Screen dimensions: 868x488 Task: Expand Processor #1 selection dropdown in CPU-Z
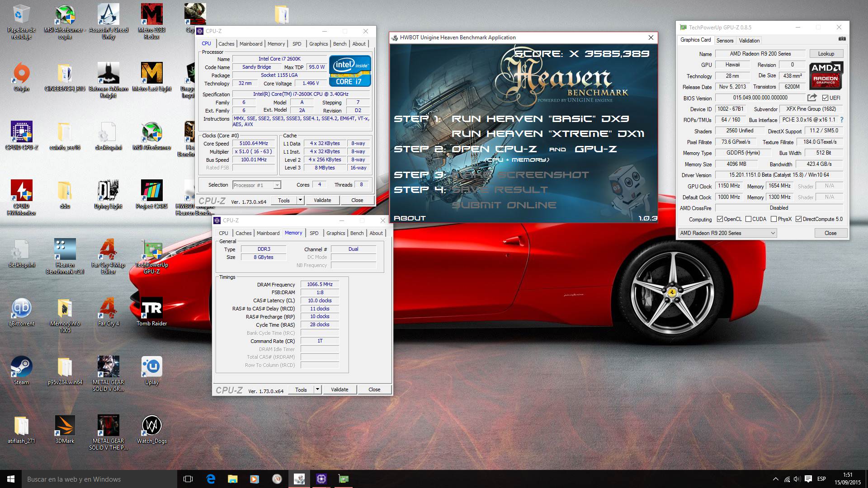pos(277,185)
